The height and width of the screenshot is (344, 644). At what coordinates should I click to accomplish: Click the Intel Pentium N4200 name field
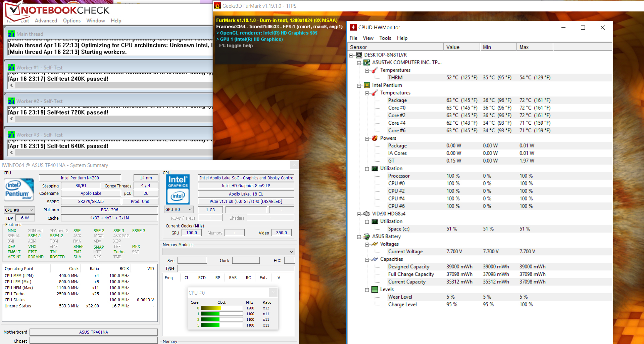click(x=80, y=178)
